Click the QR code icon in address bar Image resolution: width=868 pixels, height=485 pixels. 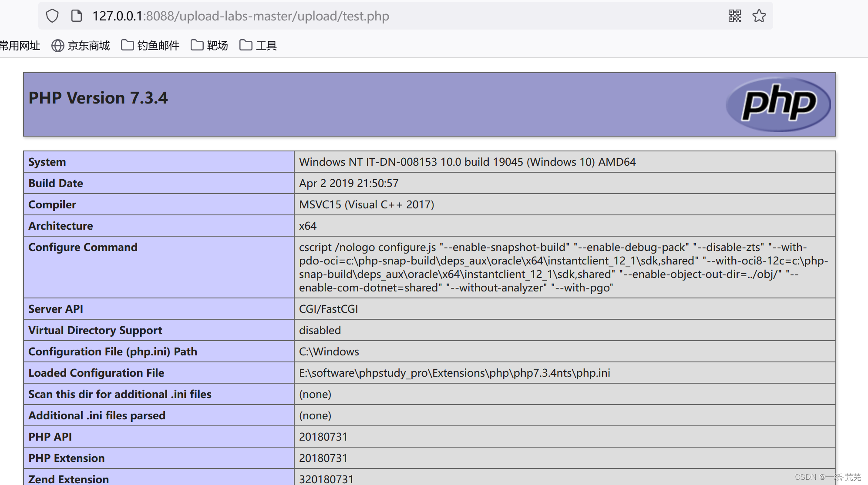735,16
